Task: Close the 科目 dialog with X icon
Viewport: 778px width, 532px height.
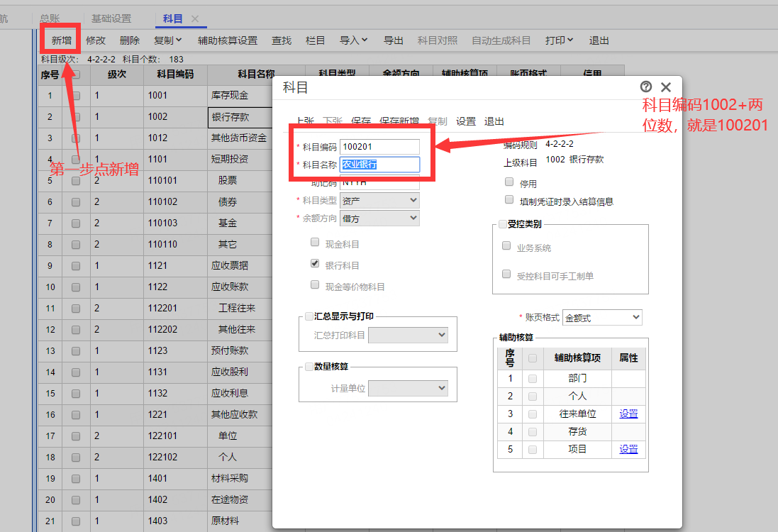Action: [665, 87]
